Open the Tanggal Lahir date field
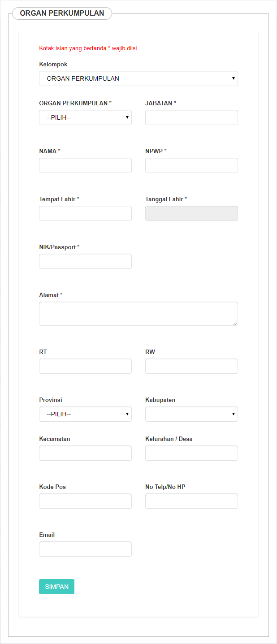This screenshot has width=277, height=644. pyautogui.click(x=191, y=213)
